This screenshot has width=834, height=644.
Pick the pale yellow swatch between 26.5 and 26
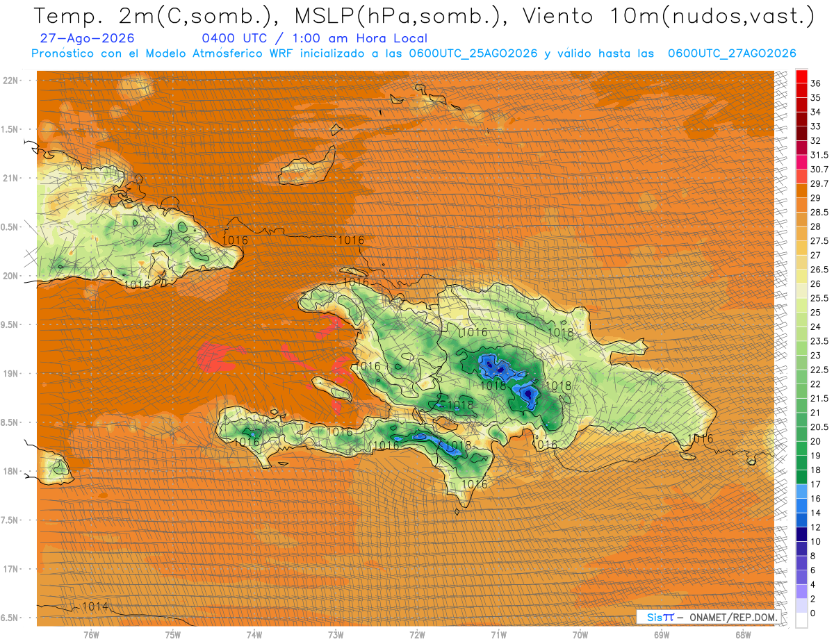tap(801, 276)
